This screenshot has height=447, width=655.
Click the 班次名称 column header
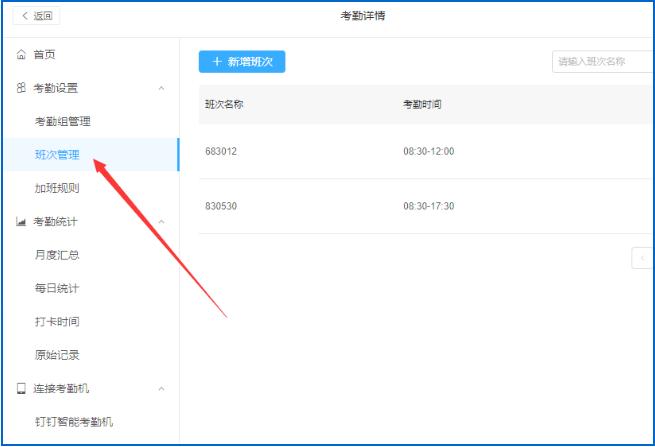click(x=224, y=104)
